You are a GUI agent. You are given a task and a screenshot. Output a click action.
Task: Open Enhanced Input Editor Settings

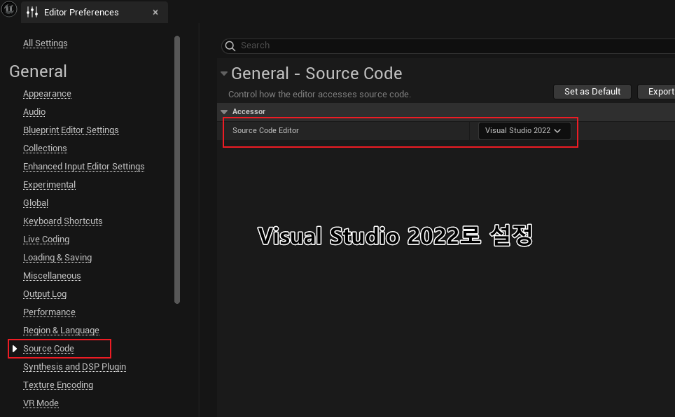click(x=84, y=166)
